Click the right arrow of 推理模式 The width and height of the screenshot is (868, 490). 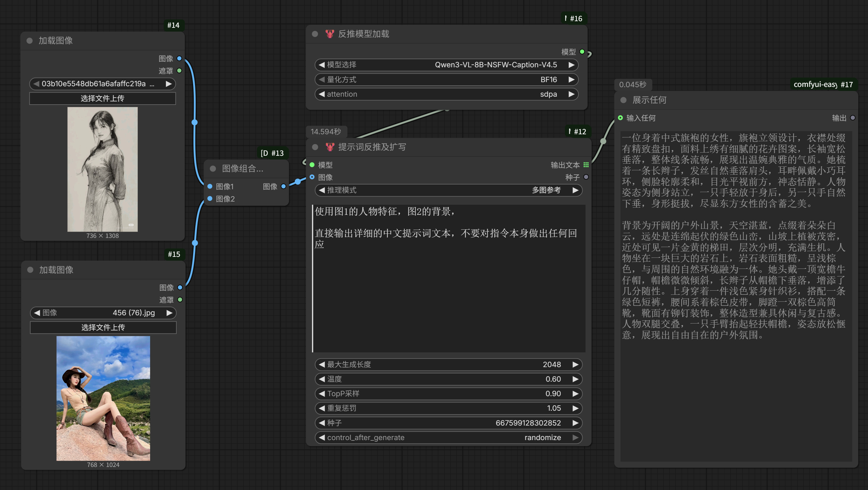[x=576, y=190]
